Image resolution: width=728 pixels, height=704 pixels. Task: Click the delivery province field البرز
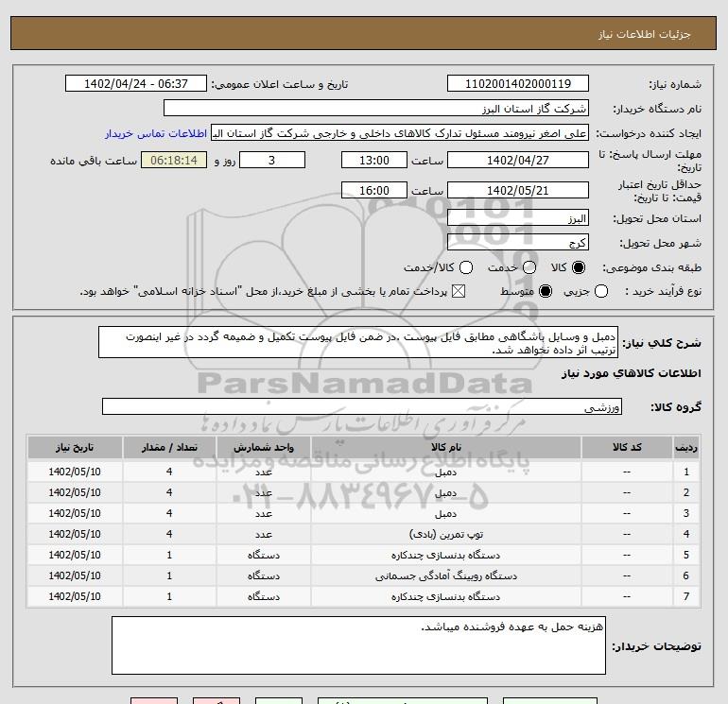click(x=518, y=218)
